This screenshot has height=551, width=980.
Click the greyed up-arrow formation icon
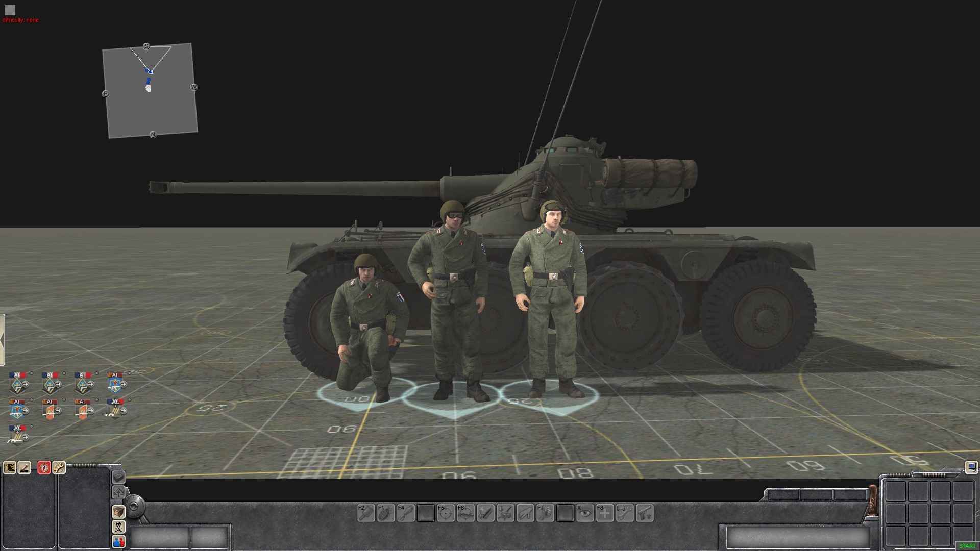coord(118,492)
